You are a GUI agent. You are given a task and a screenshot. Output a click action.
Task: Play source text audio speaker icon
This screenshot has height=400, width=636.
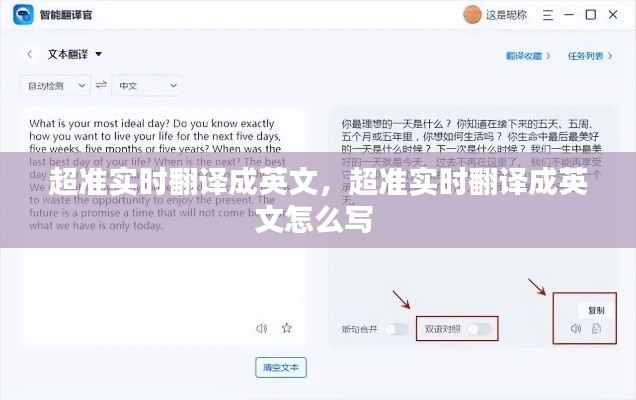(x=262, y=328)
